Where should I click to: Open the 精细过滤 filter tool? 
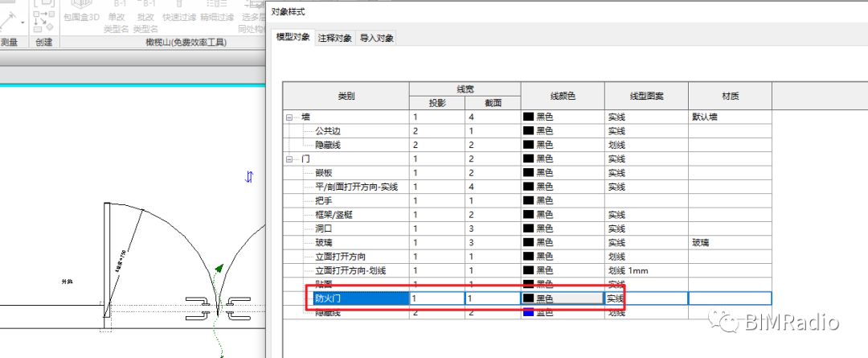tap(217, 11)
